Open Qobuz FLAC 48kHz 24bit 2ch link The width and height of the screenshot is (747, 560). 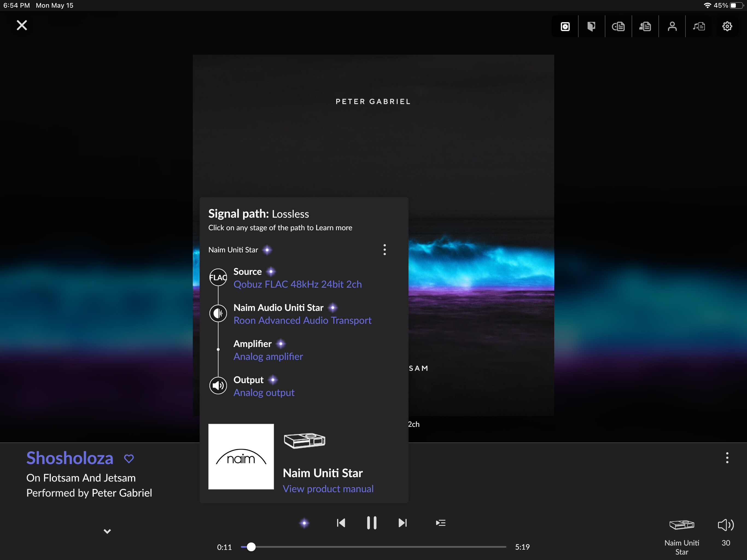(x=297, y=284)
